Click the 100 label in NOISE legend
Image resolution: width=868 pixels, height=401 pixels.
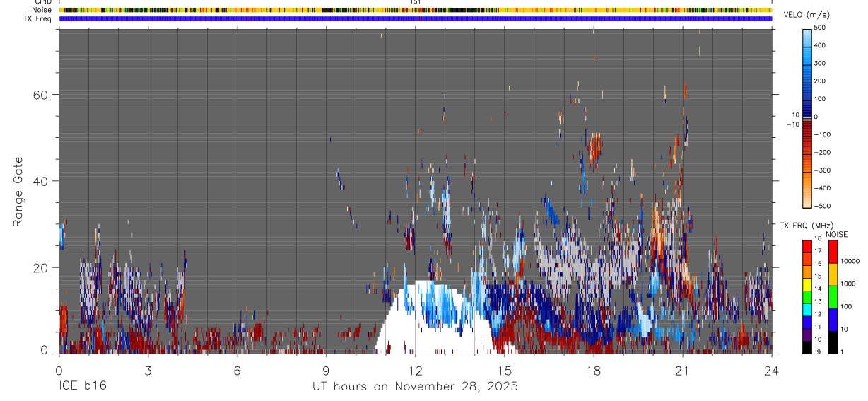tap(846, 306)
